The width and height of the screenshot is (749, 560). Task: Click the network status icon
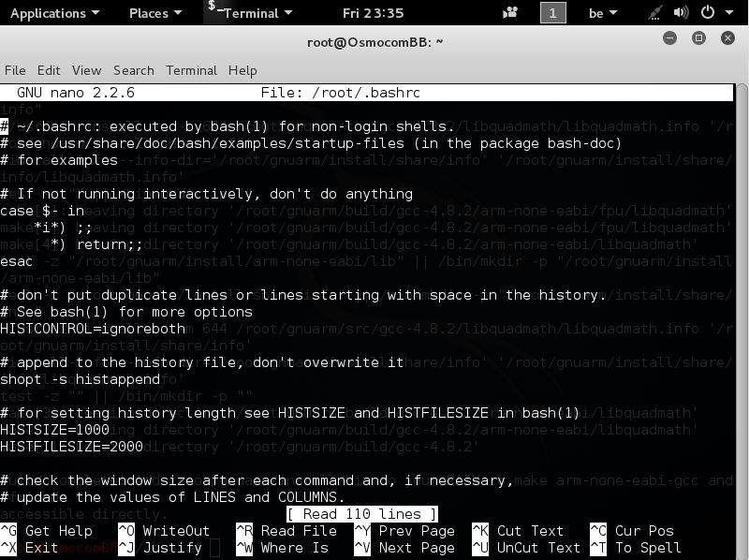pyautogui.click(x=654, y=13)
